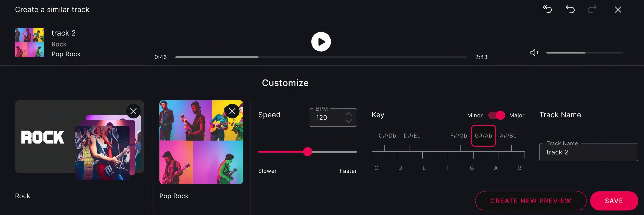Screen dimensions: 644x215
Task: Mute with the speaker volume icon
Action: point(534,53)
